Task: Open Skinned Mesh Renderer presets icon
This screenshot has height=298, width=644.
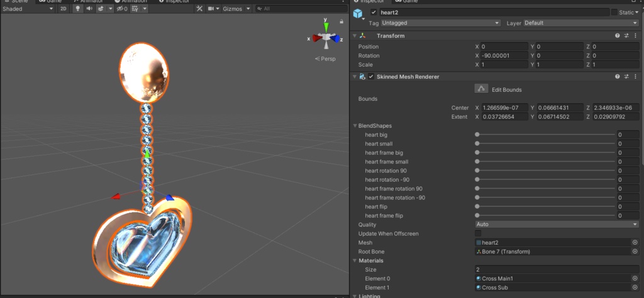Action: [x=626, y=76]
